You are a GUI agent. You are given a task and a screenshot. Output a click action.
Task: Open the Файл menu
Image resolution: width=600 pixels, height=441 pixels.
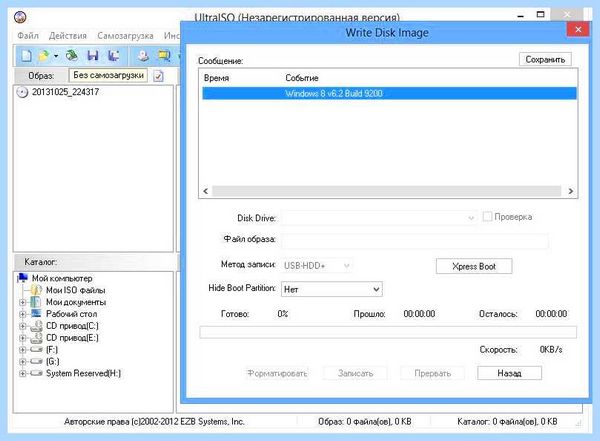coord(28,36)
